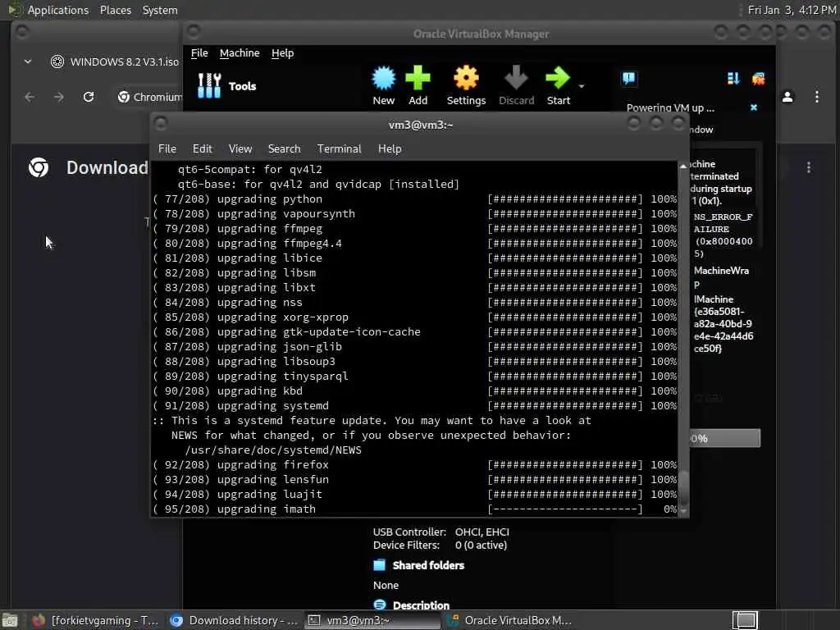Open the Downloads page more-actions menu

808,167
